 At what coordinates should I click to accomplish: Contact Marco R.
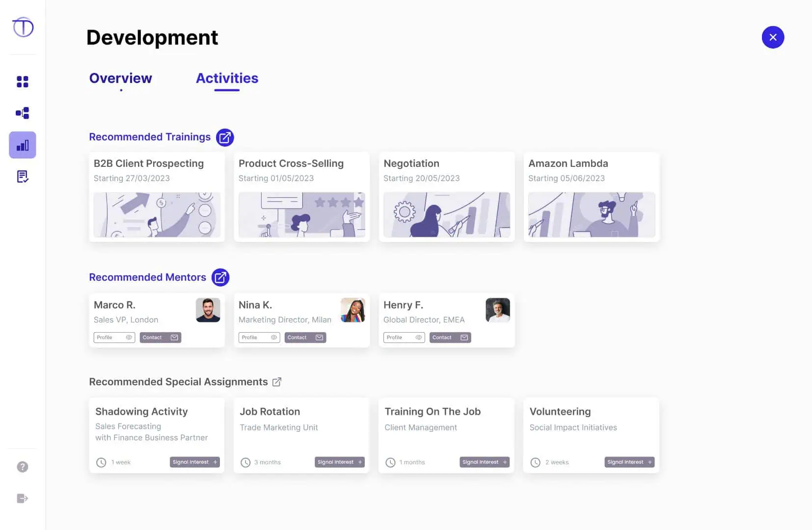click(161, 338)
